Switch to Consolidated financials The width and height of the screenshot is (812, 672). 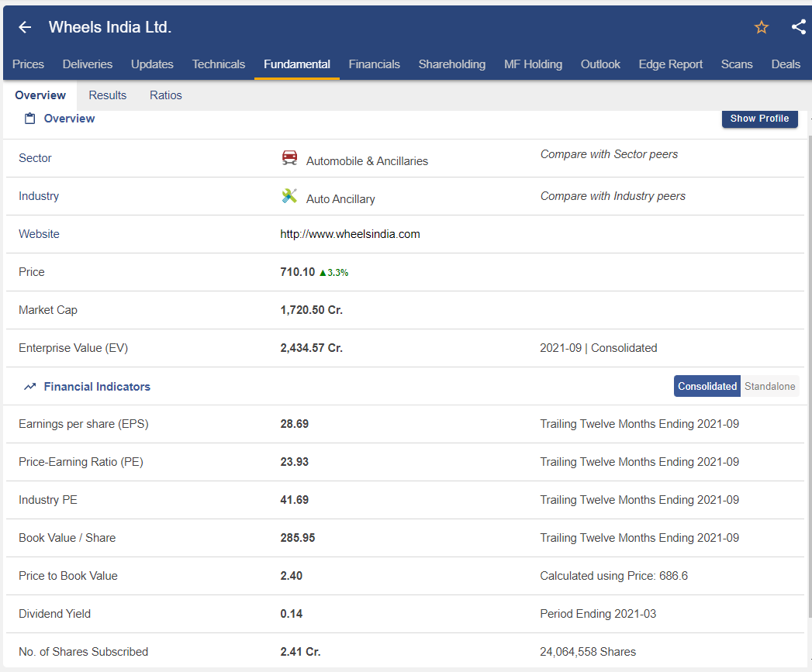[707, 386]
